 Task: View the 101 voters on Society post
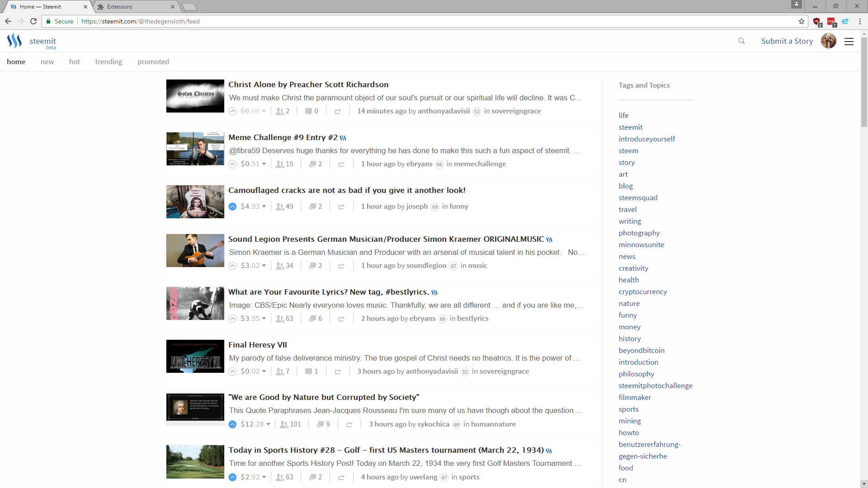click(x=290, y=424)
